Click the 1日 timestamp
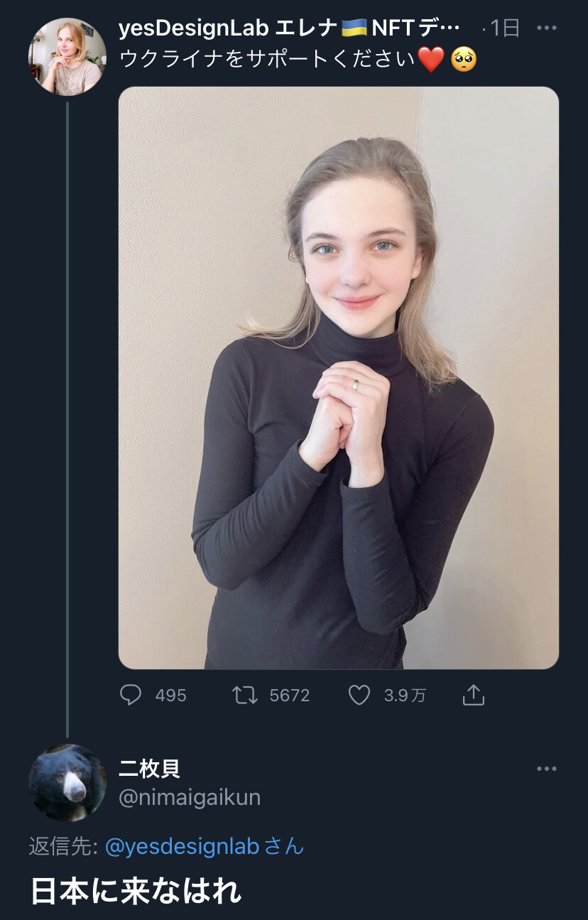Viewport: 588px width, 920px height. click(506, 28)
